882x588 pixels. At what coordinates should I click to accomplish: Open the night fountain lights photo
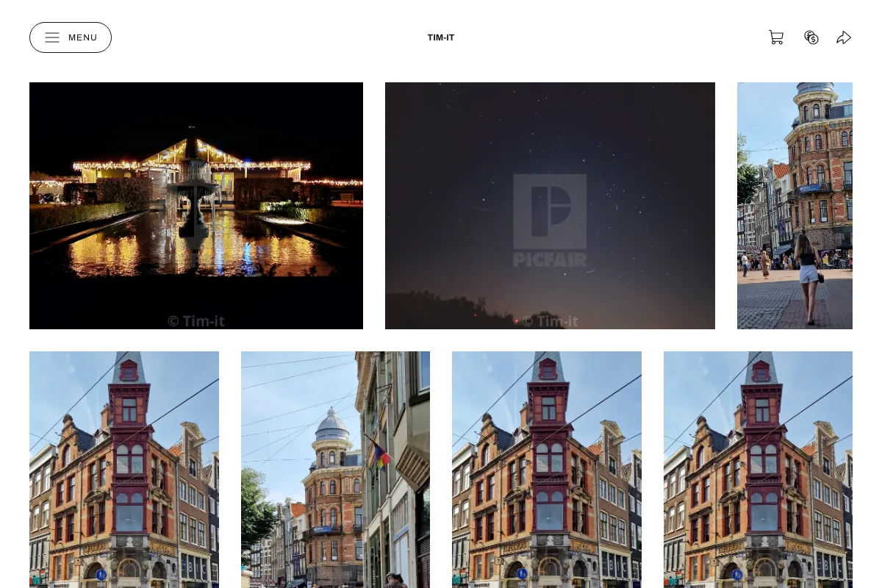pos(196,206)
